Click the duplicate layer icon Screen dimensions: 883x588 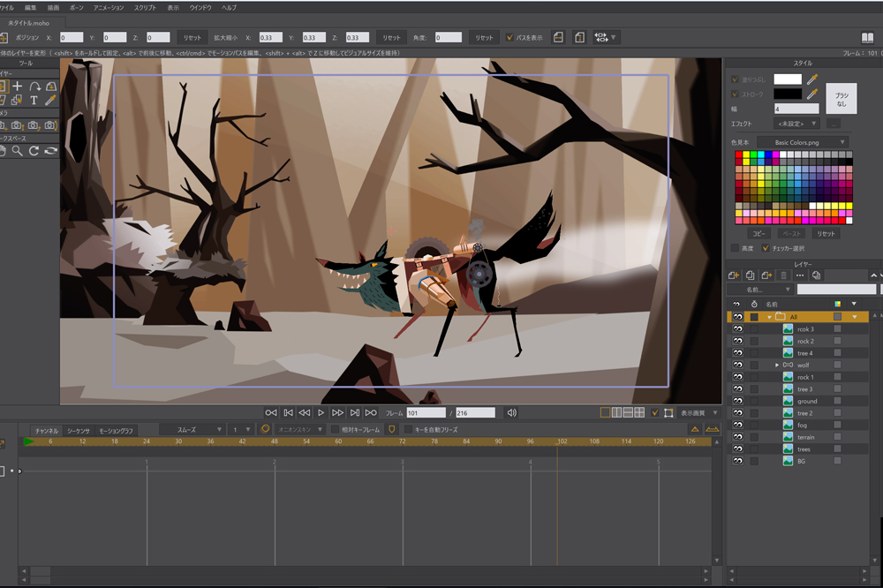751,275
